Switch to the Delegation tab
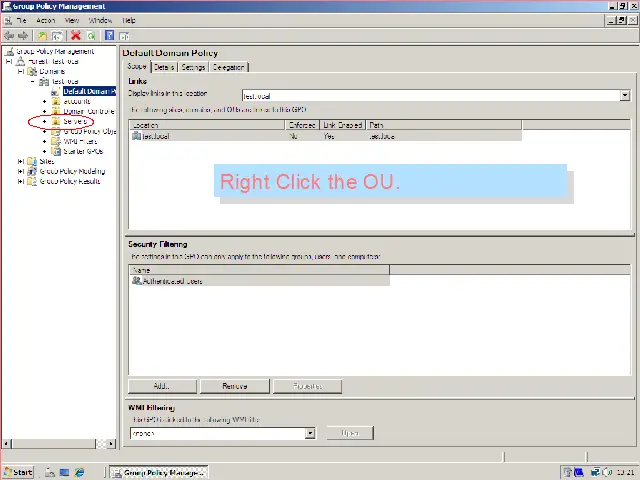The width and height of the screenshot is (640, 480). (x=229, y=67)
